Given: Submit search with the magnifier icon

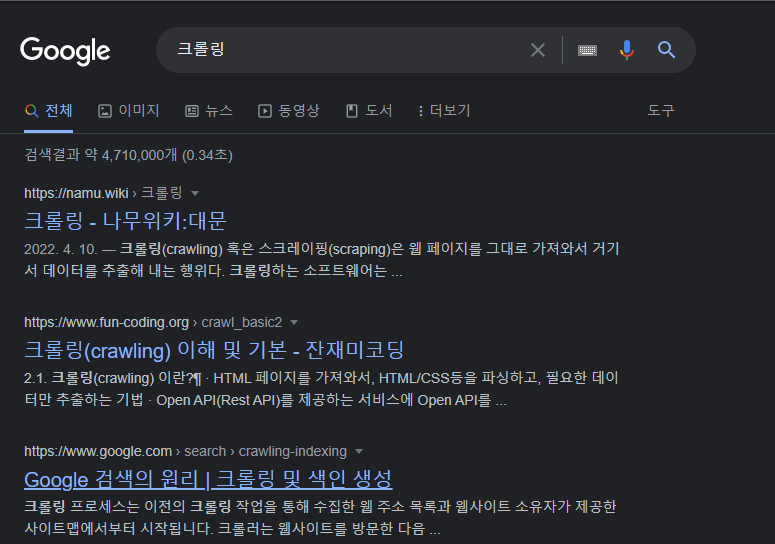Looking at the screenshot, I should click(666, 50).
